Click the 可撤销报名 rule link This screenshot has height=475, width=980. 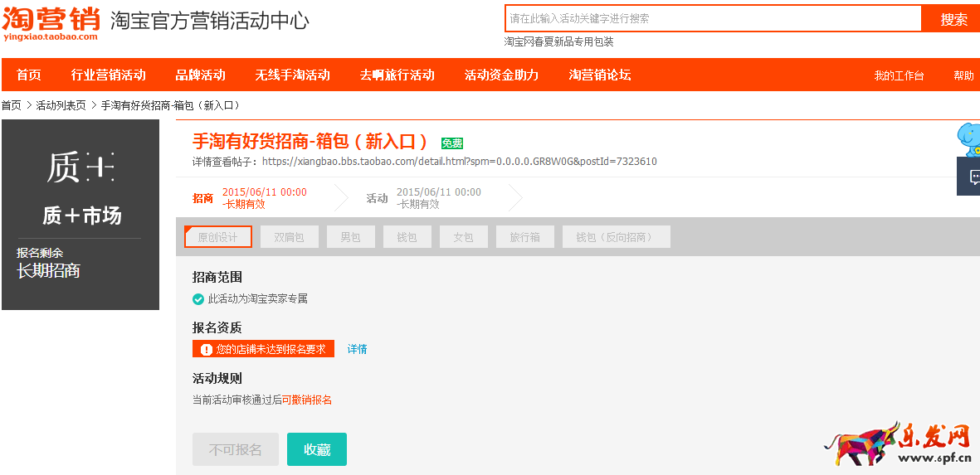[307, 400]
